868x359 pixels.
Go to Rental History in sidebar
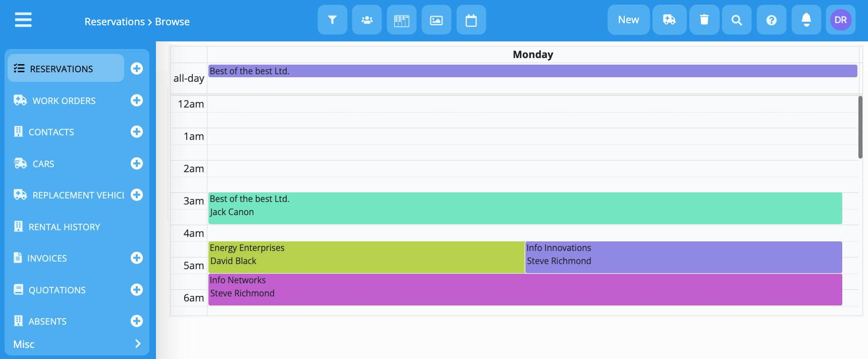pyautogui.click(x=64, y=227)
